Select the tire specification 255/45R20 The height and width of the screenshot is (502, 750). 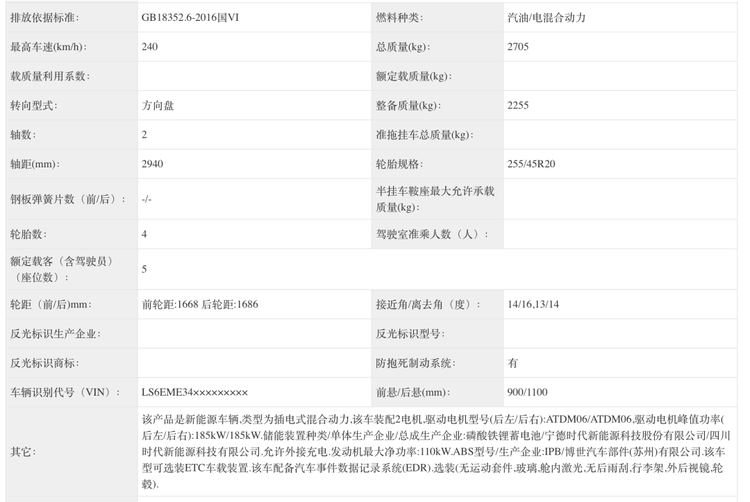click(x=531, y=162)
